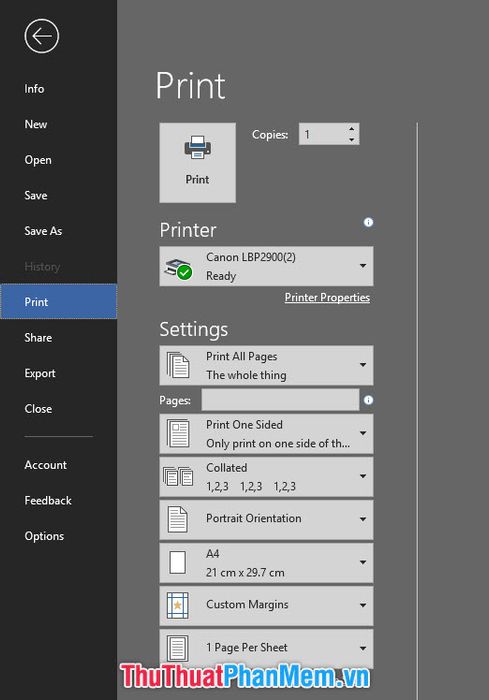Click the one-sided page icon

pos(178,433)
